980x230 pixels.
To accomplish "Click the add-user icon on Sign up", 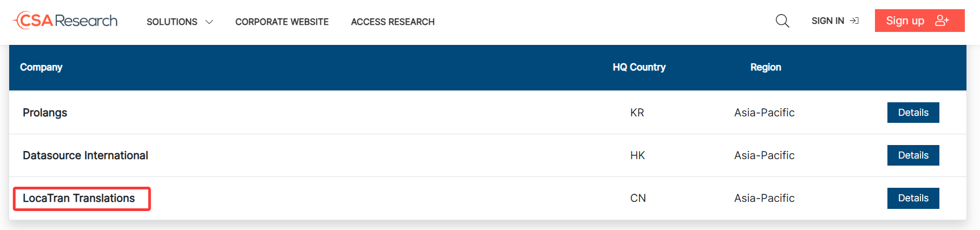I will coord(942,21).
